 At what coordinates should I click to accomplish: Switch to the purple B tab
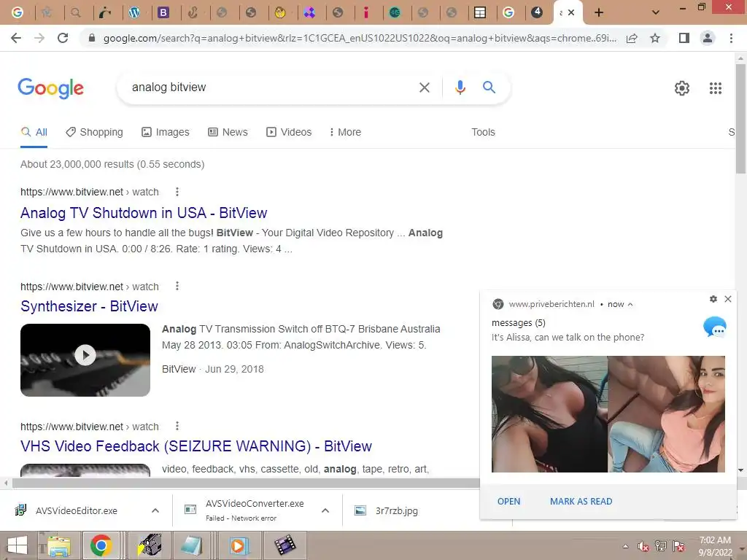pyautogui.click(x=163, y=13)
